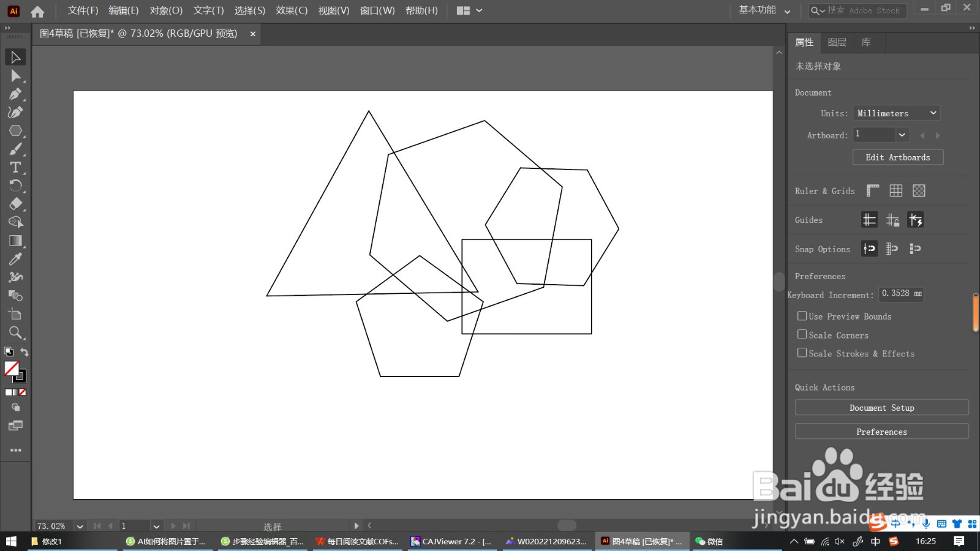Open the 效果(C) menu
Screen dimensions: 980x551
pyautogui.click(x=292, y=10)
